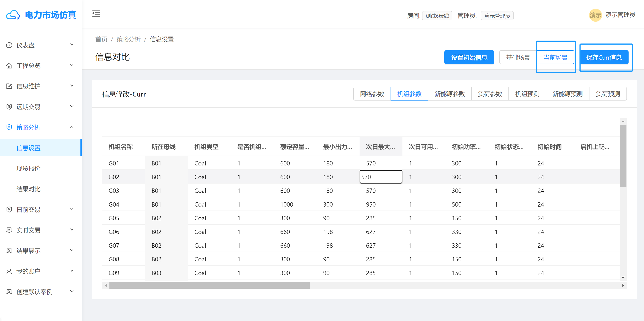Switch to the 新能源参数 tab
This screenshot has height=321, width=644.
coord(450,94)
